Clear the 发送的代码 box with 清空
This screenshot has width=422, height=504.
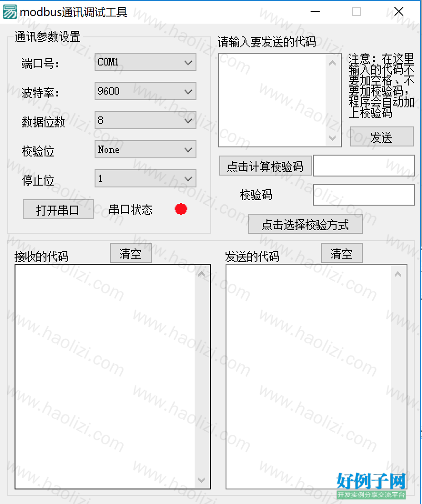tap(342, 253)
